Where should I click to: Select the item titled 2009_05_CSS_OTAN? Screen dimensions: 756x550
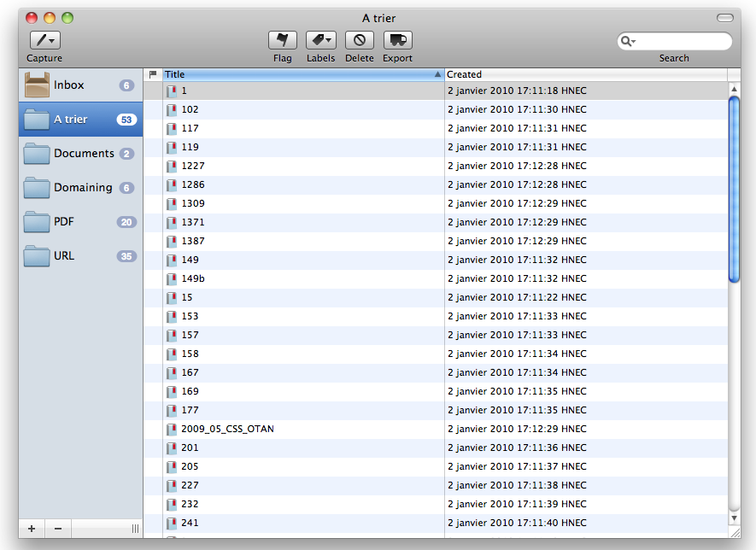[227, 429]
